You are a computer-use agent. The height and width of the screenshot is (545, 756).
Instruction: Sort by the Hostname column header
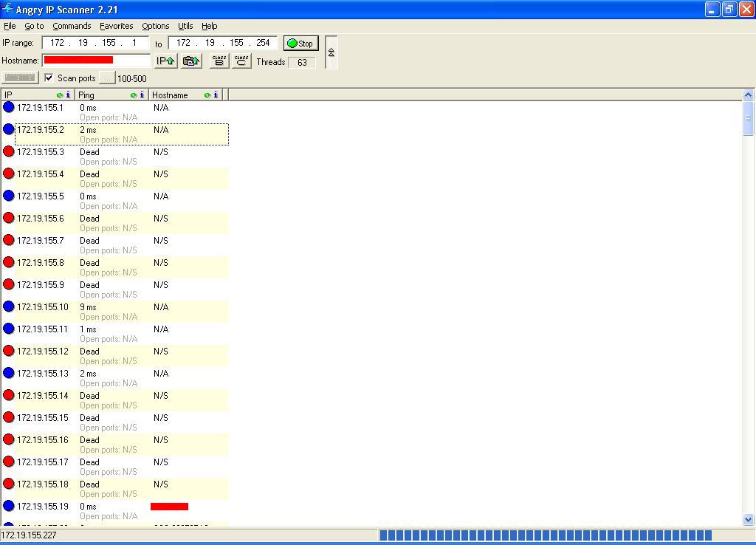click(x=185, y=95)
